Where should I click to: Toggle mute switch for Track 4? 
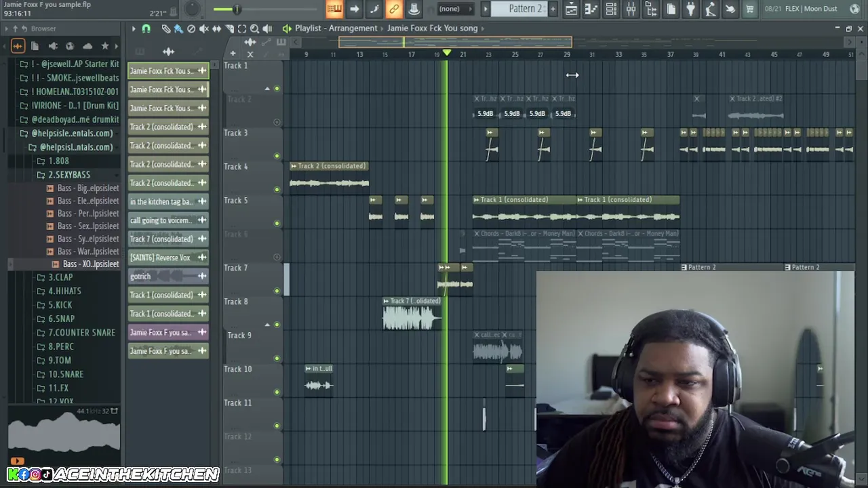tap(277, 190)
